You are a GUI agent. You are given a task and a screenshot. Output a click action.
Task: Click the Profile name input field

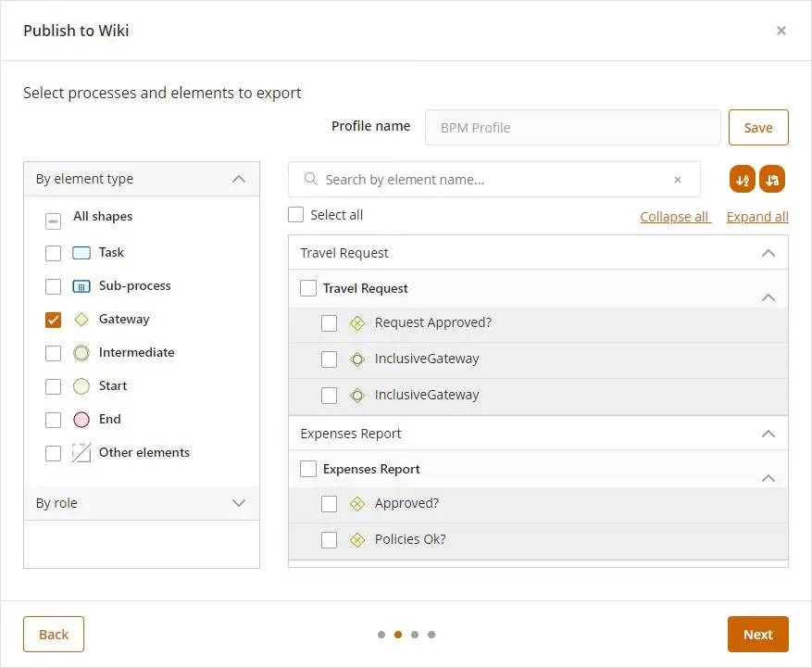(x=573, y=128)
